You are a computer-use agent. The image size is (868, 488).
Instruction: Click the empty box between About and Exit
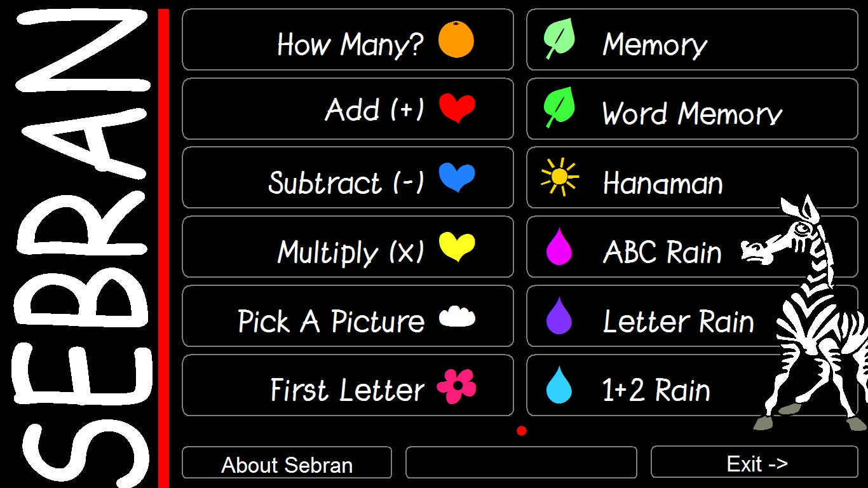(x=521, y=462)
